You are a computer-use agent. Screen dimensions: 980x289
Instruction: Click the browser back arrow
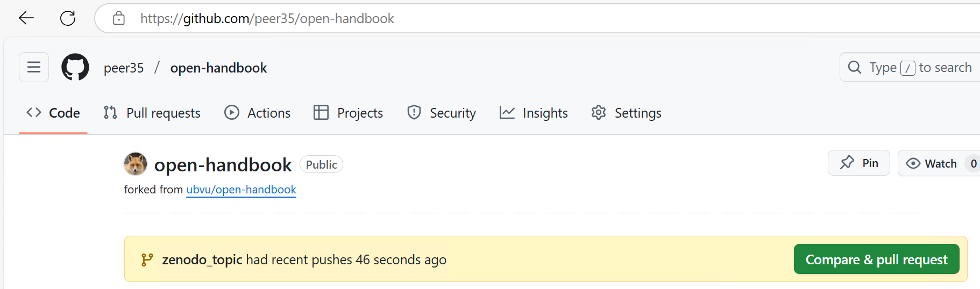(x=26, y=18)
